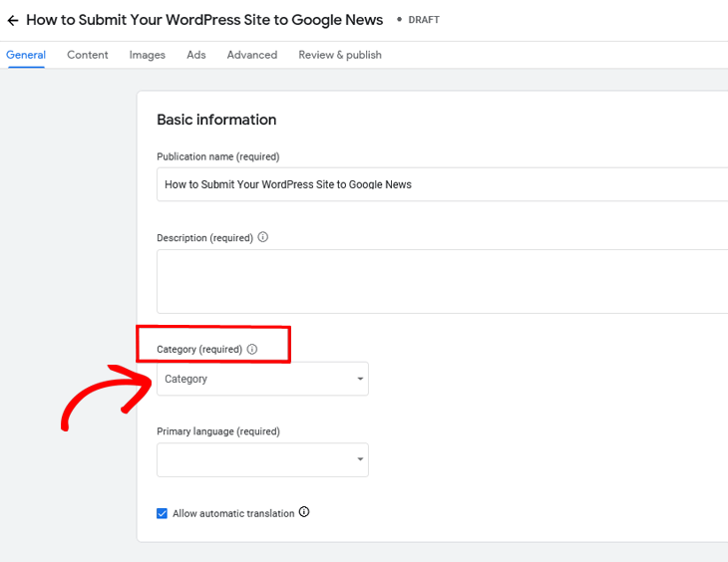Show info for Allow automatic translation
728x562 pixels.
click(x=304, y=512)
